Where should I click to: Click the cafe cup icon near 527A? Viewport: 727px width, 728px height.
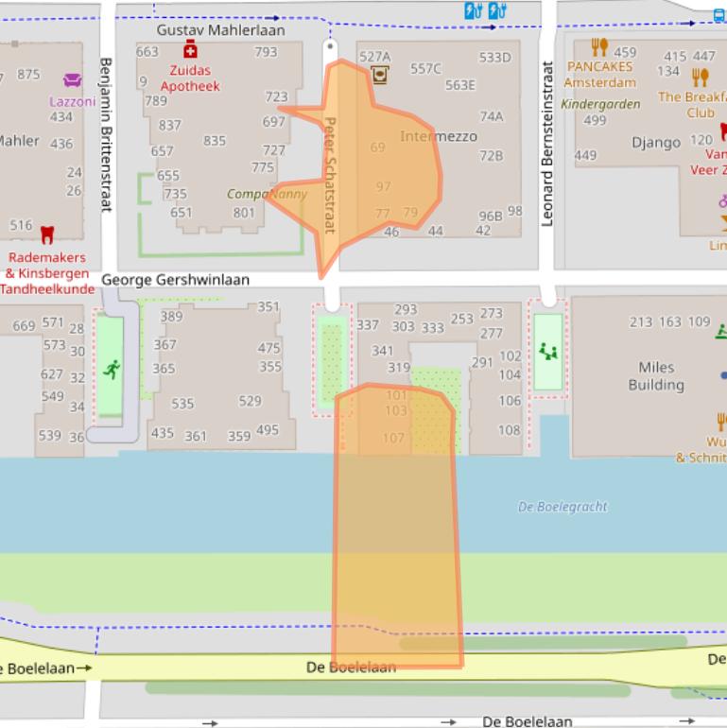coord(380,75)
